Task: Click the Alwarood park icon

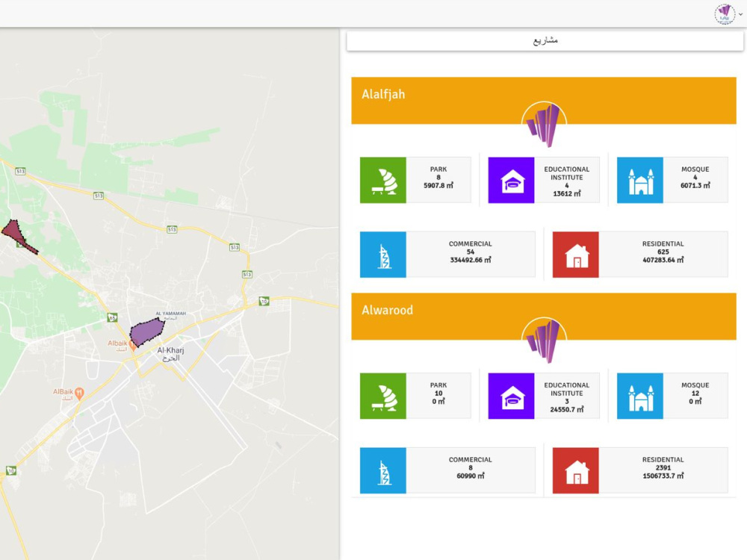Action: tap(383, 396)
